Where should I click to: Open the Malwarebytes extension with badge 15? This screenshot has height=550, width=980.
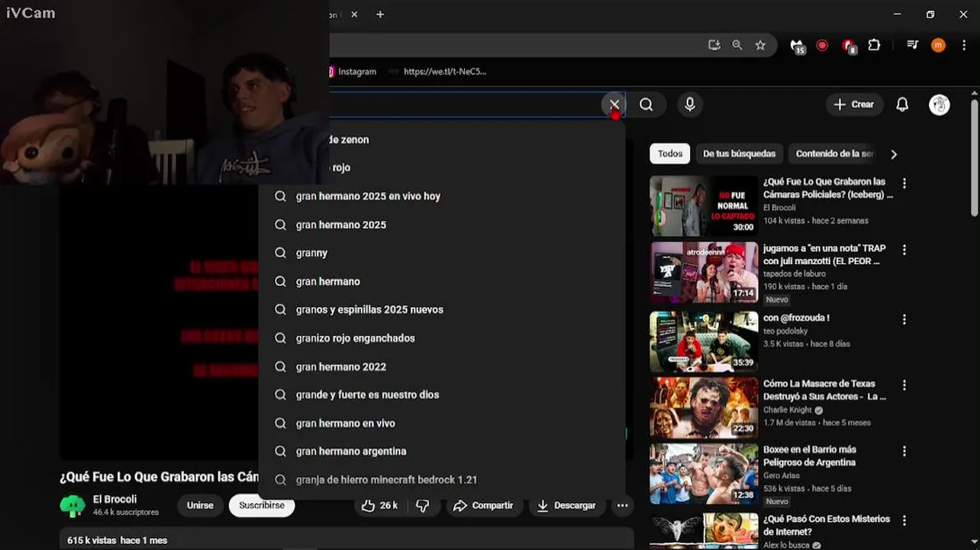click(x=798, y=46)
